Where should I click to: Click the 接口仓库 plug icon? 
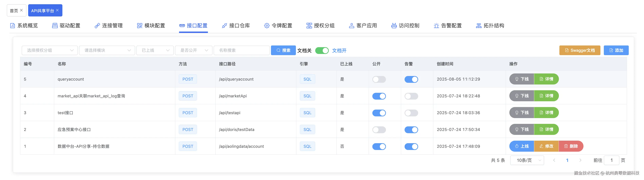click(225, 25)
